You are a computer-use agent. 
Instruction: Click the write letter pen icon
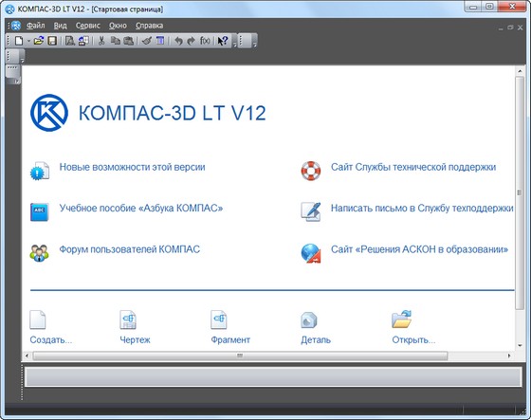311,211
